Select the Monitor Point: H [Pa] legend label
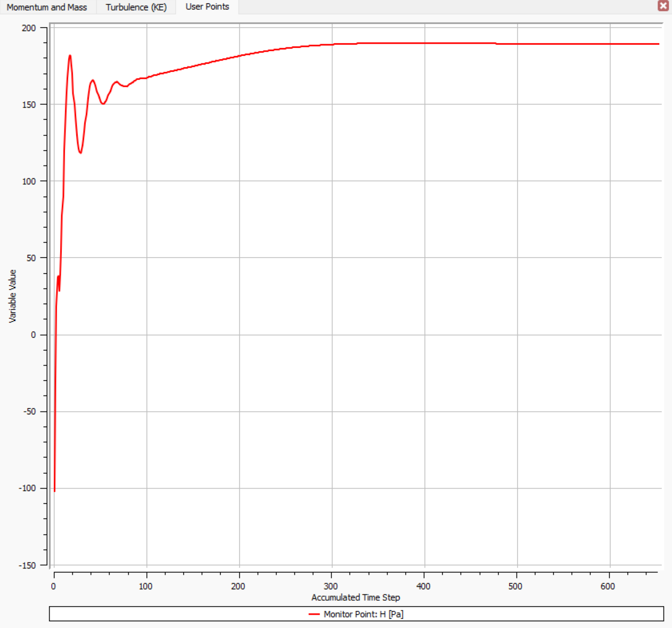The width and height of the screenshot is (672, 628). (x=364, y=614)
